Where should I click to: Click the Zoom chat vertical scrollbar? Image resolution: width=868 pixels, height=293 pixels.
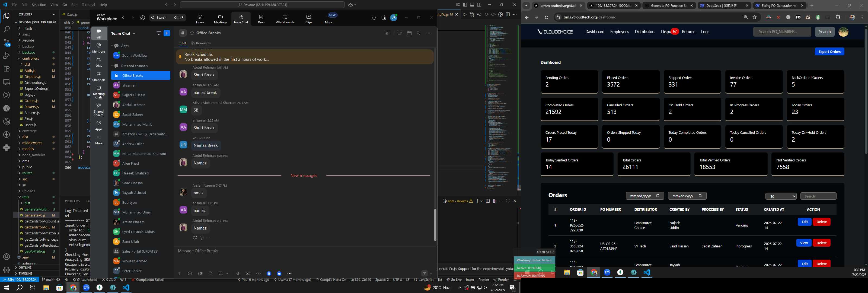coord(435,225)
